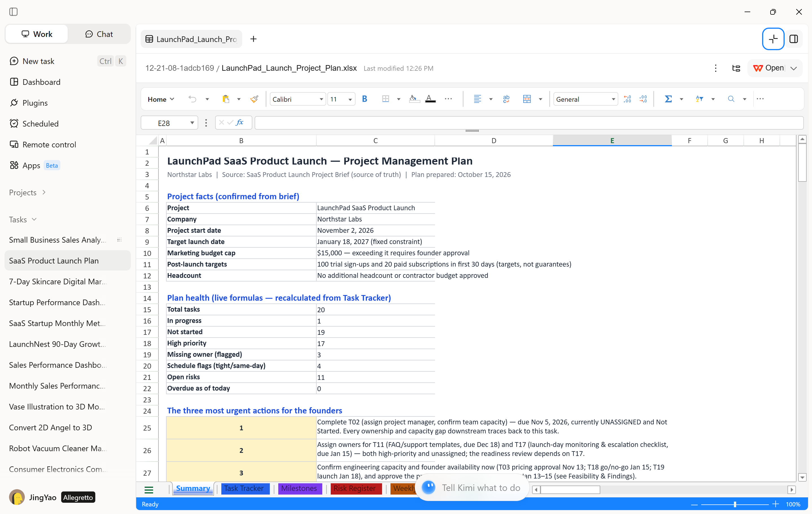Click decrease decimal places icon
The image size is (812, 514).
[643, 99]
